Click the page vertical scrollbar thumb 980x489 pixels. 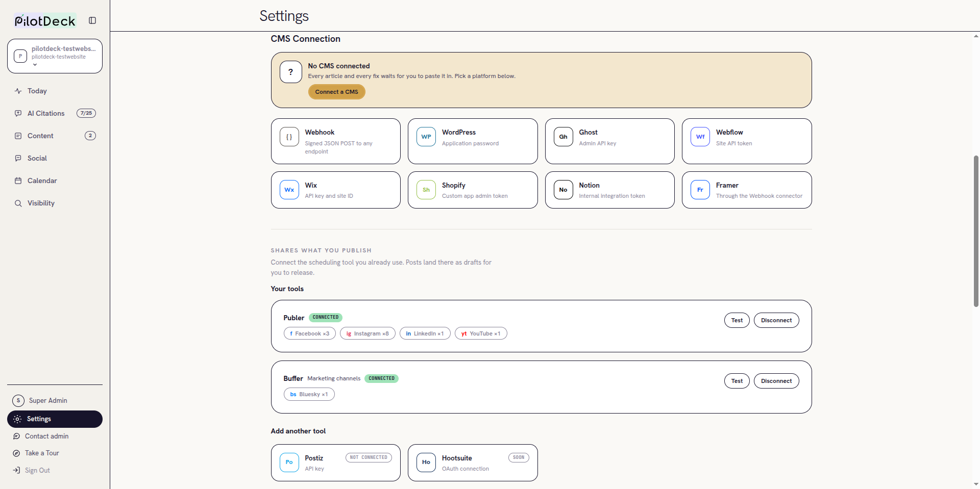coord(976,230)
